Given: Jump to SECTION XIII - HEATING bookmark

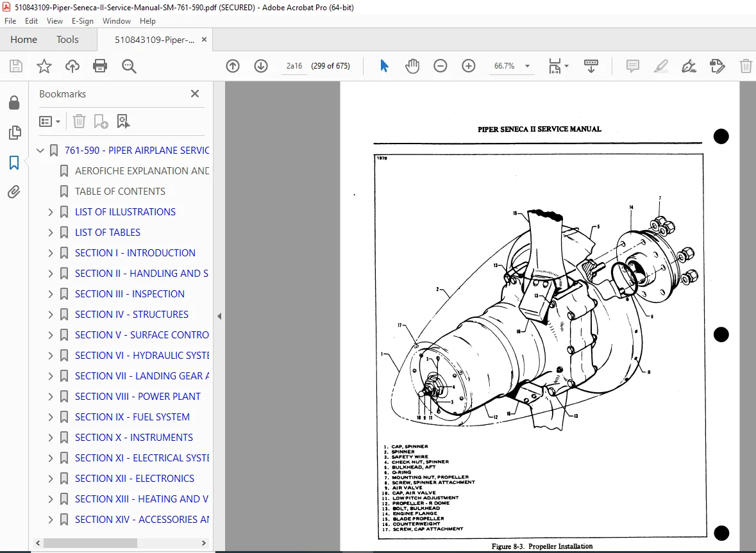Looking at the screenshot, I should click(142, 499).
